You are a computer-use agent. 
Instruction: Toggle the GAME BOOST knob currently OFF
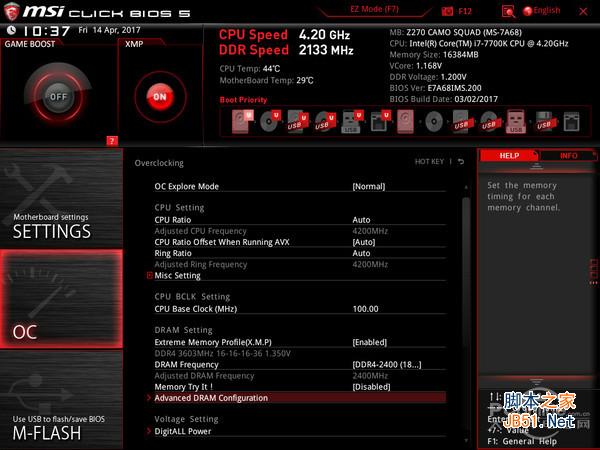pyautogui.click(x=58, y=96)
